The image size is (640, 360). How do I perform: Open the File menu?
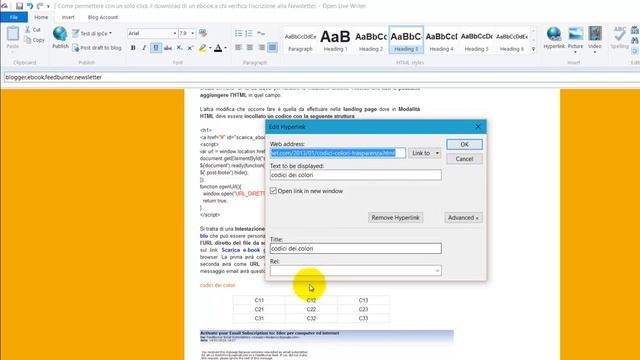14,17
